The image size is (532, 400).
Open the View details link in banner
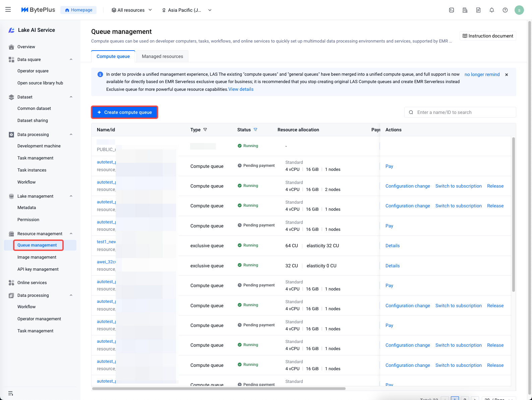[x=241, y=89]
